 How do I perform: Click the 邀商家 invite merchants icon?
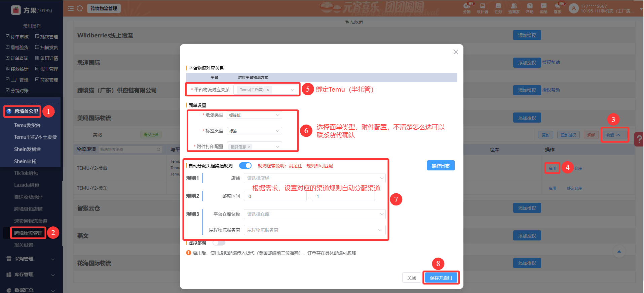514,8
